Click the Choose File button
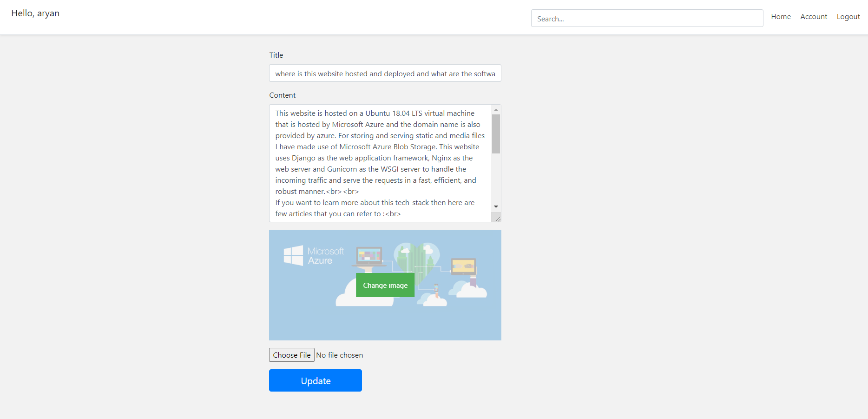The height and width of the screenshot is (419, 868). click(x=291, y=355)
